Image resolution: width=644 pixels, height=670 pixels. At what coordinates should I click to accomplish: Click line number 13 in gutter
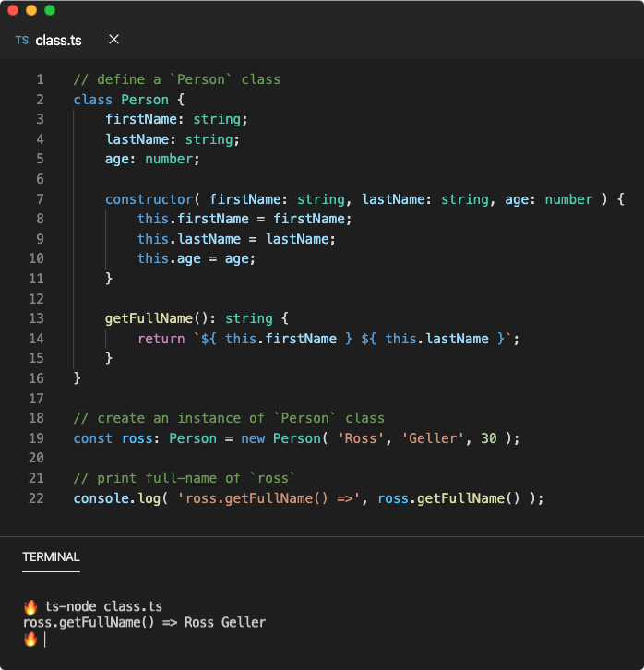coord(36,318)
